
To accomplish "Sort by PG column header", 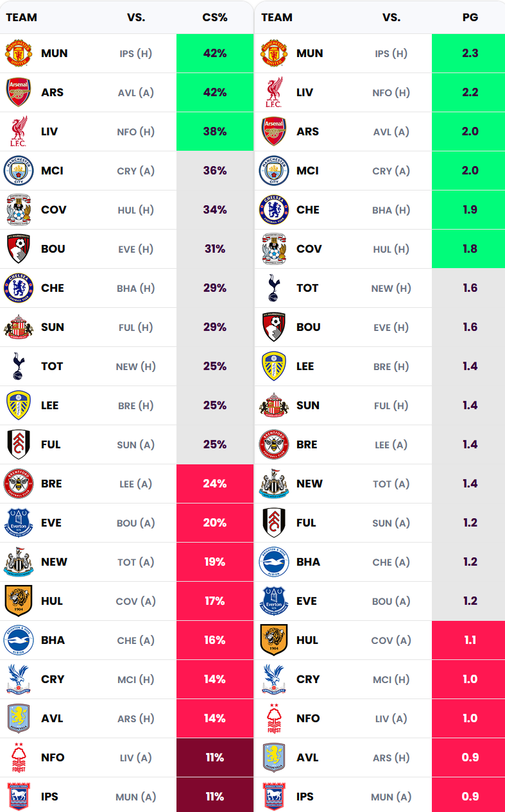I will 470,17.
